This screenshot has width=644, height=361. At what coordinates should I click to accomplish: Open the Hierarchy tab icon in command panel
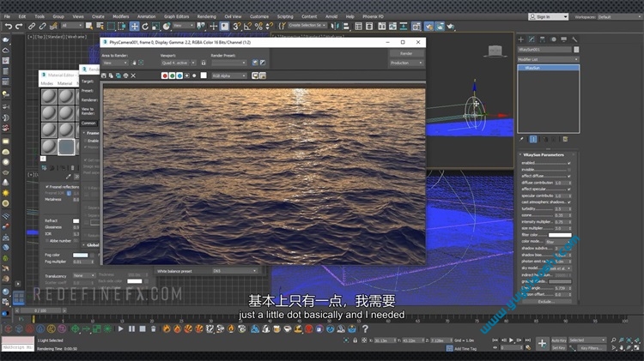(x=543, y=39)
